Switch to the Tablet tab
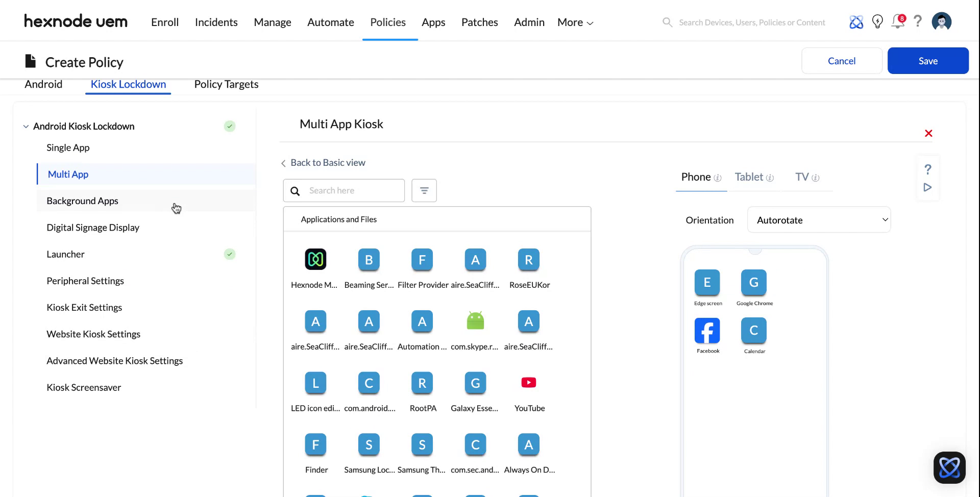980x497 pixels. (749, 177)
